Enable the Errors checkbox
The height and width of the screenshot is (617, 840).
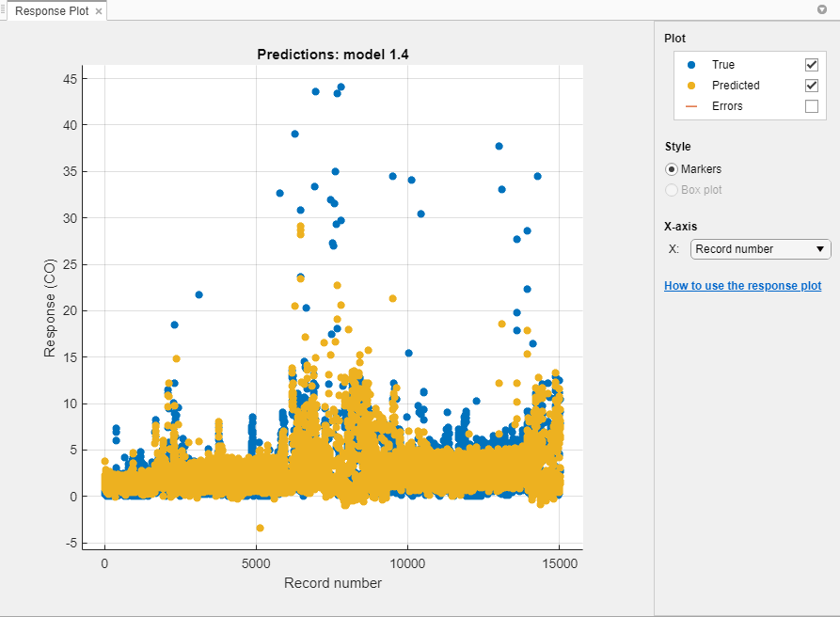point(813,105)
